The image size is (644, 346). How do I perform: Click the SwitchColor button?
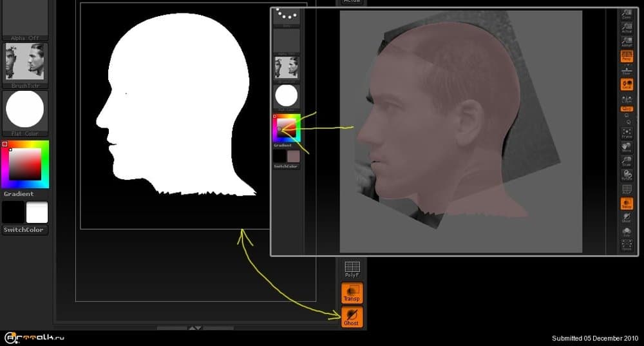click(x=24, y=230)
